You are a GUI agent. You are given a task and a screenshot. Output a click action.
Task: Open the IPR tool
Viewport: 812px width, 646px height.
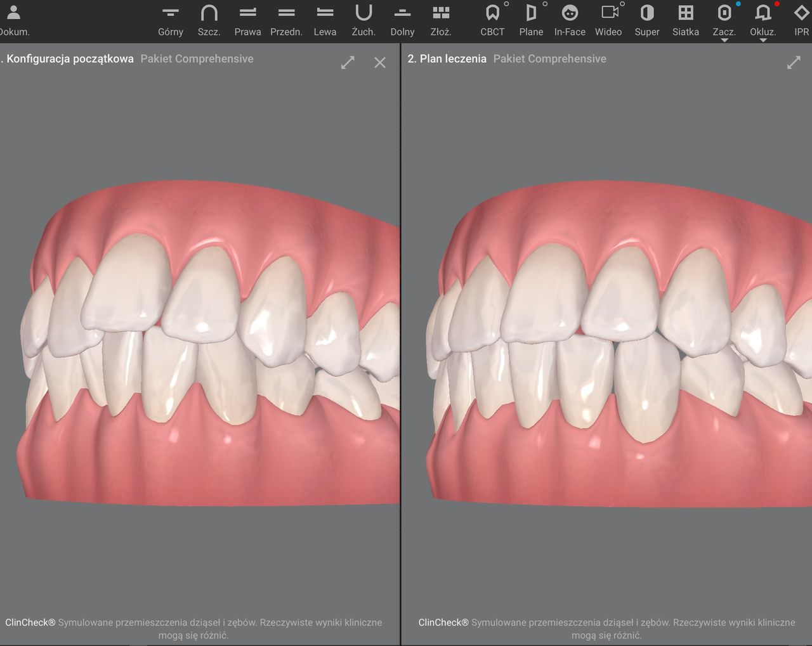pyautogui.click(x=801, y=20)
